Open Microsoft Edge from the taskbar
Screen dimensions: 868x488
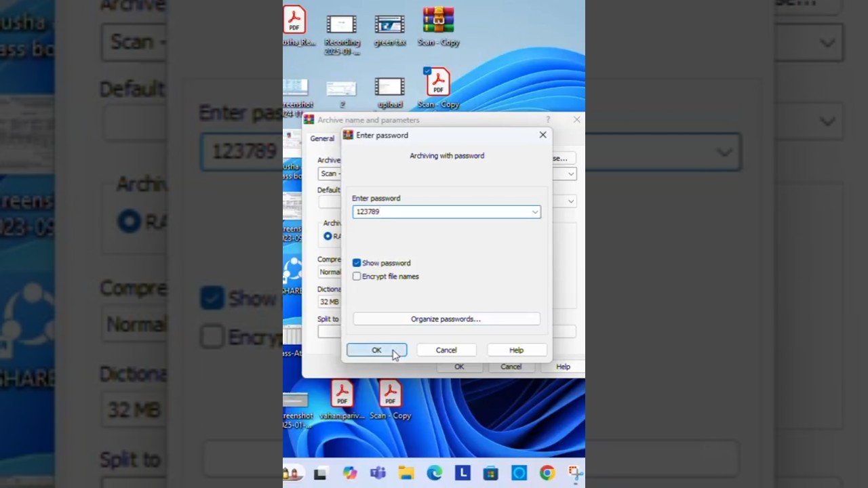pyautogui.click(x=434, y=473)
